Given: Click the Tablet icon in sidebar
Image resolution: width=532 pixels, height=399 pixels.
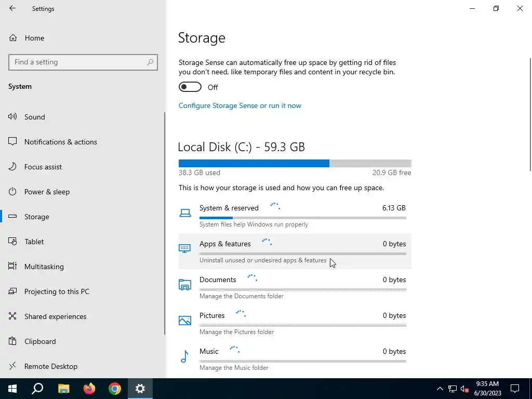Looking at the screenshot, I should [12, 241].
